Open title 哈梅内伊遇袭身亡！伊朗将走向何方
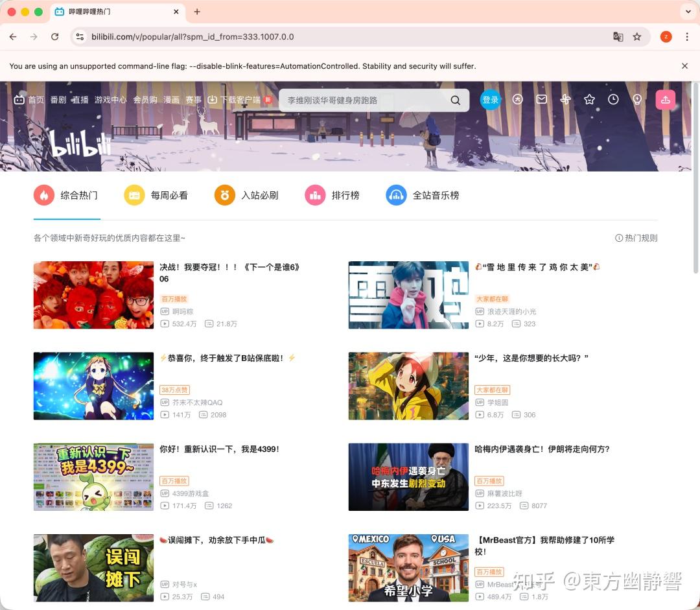 pyautogui.click(x=542, y=449)
